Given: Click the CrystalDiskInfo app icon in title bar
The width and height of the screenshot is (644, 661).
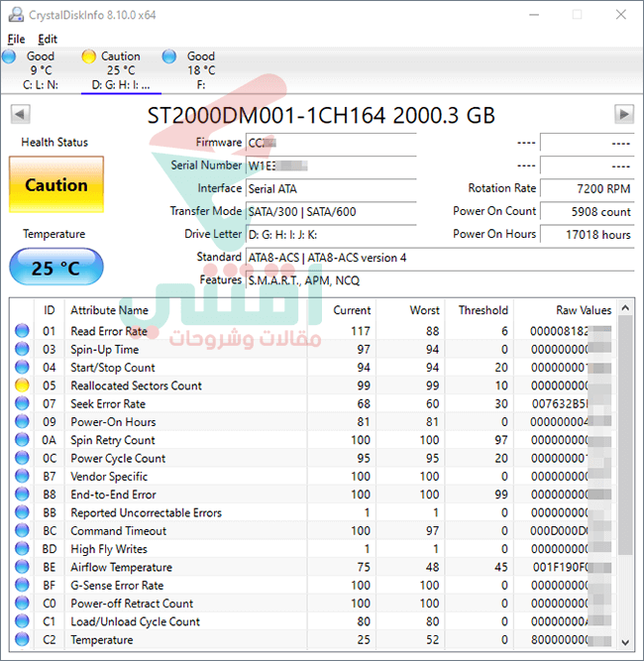Looking at the screenshot, I should click(17, 15).
